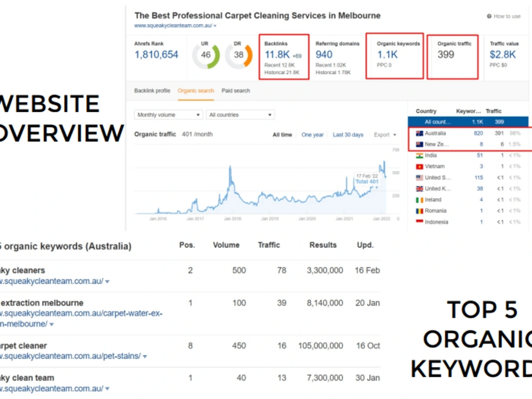Sort by the Pos. column header
The height and width of the screenshot is (399, 532).
[x=187, y=245]
